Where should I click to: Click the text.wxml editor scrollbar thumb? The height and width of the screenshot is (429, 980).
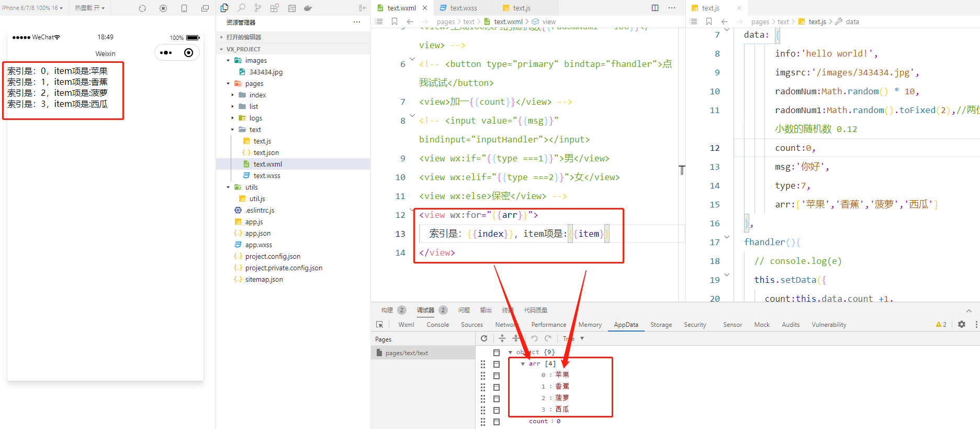pyautogui.click(x=682, y=170)
